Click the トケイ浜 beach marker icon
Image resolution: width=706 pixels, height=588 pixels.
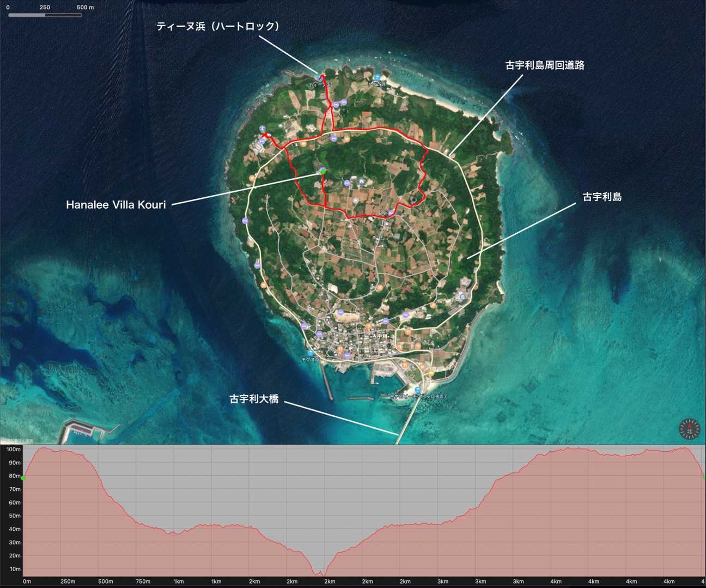coord(377,78)
